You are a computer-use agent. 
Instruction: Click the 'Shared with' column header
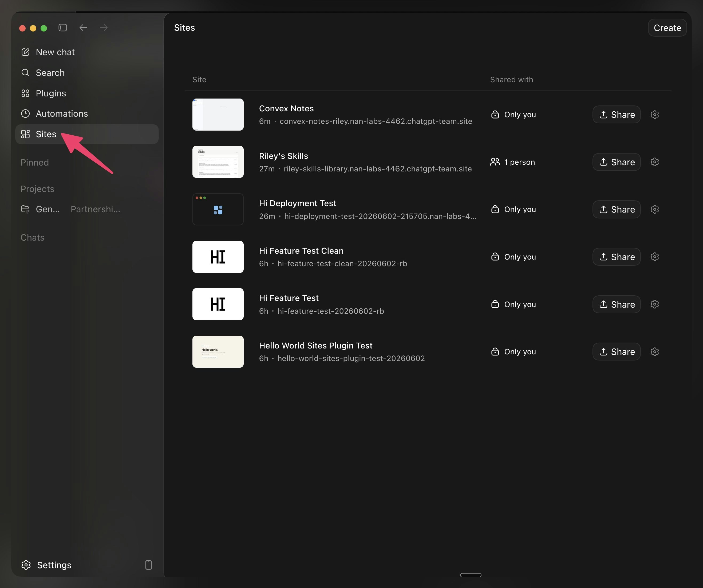coord(512,80)
